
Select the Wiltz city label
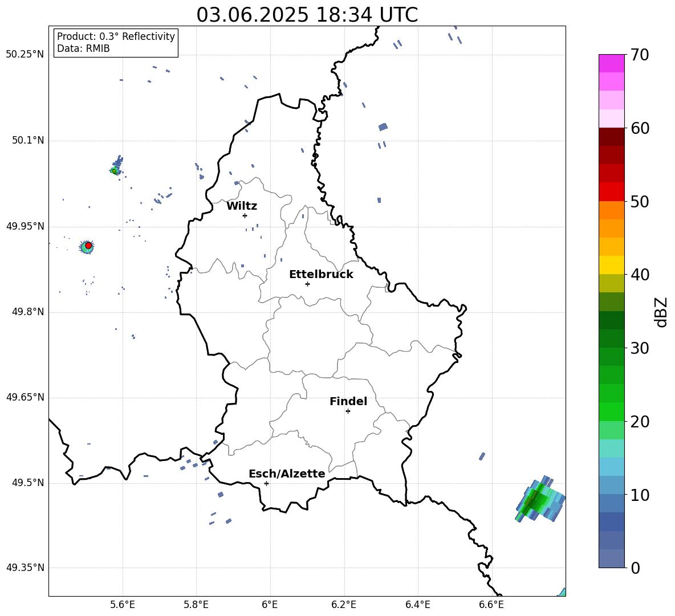pyautogui.click(x=242, y=206)
